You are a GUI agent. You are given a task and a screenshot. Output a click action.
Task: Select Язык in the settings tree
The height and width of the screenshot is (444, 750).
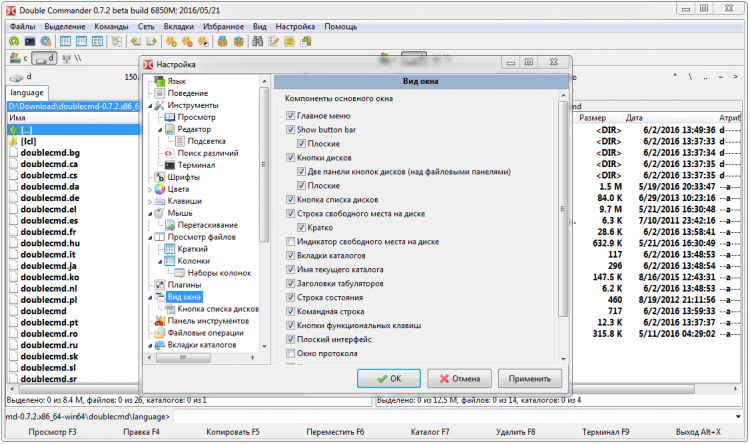(176, 81)
